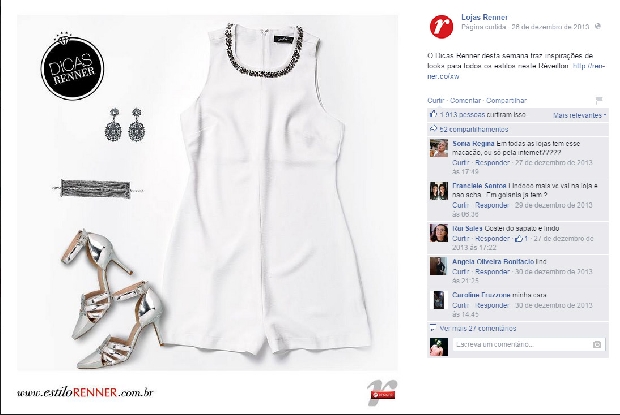Click Caroline Fruzzone's avatar thumbnail
The height and width of the screenshot is (415, 620).
[439, 300]
